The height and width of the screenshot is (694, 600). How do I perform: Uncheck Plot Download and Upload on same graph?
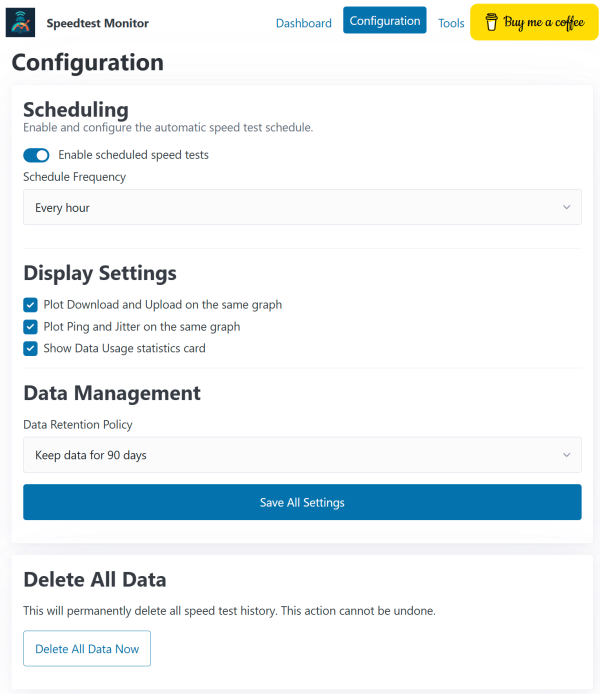click(31, 304)
